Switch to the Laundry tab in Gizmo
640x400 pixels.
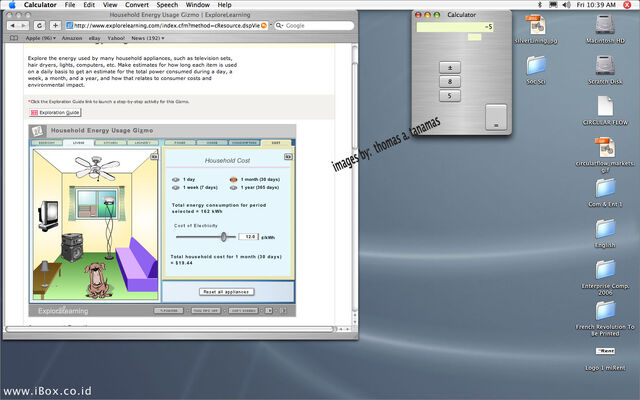[x=142, y=143]
